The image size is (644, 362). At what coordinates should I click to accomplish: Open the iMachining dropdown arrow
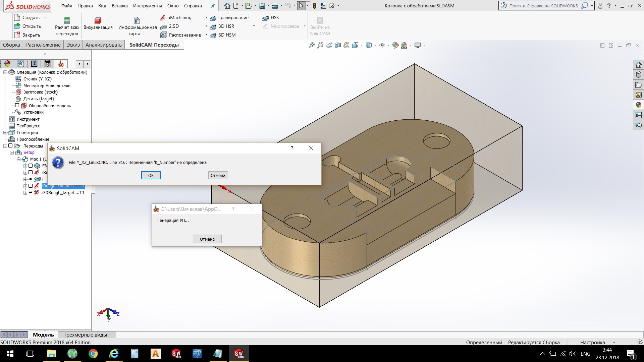coord(206,17)
